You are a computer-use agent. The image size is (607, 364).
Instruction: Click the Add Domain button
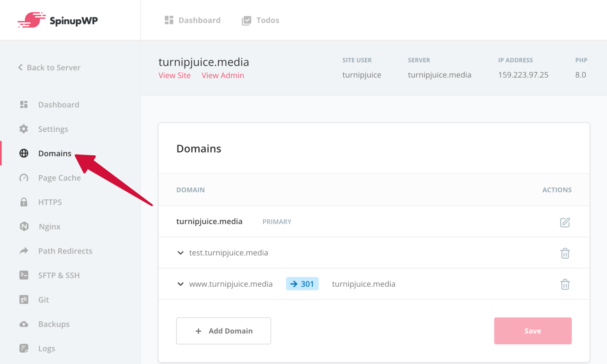point(223,331)
